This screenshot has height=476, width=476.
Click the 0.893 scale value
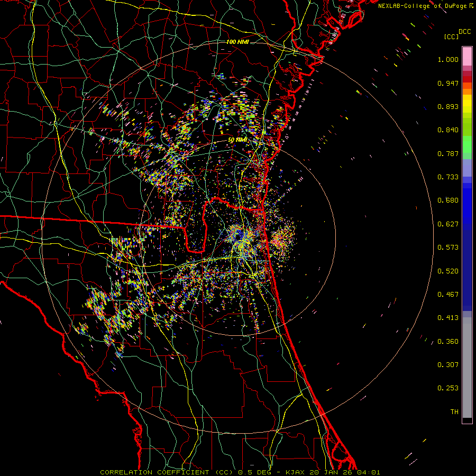(448, 106)
